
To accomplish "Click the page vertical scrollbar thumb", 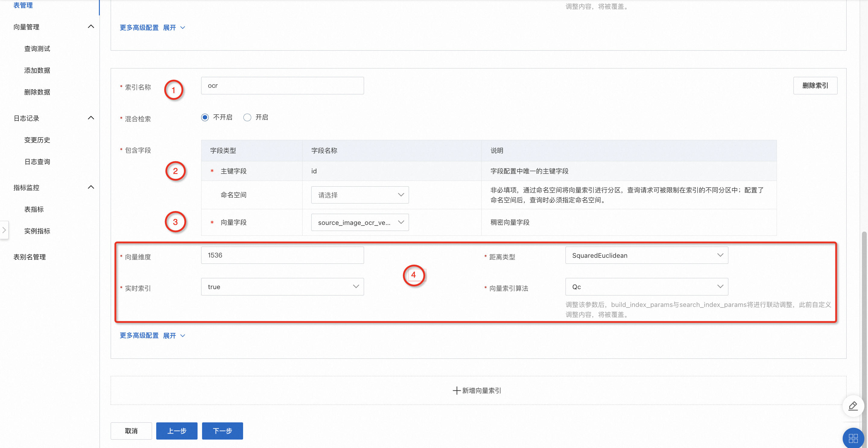I will point(865,320).
